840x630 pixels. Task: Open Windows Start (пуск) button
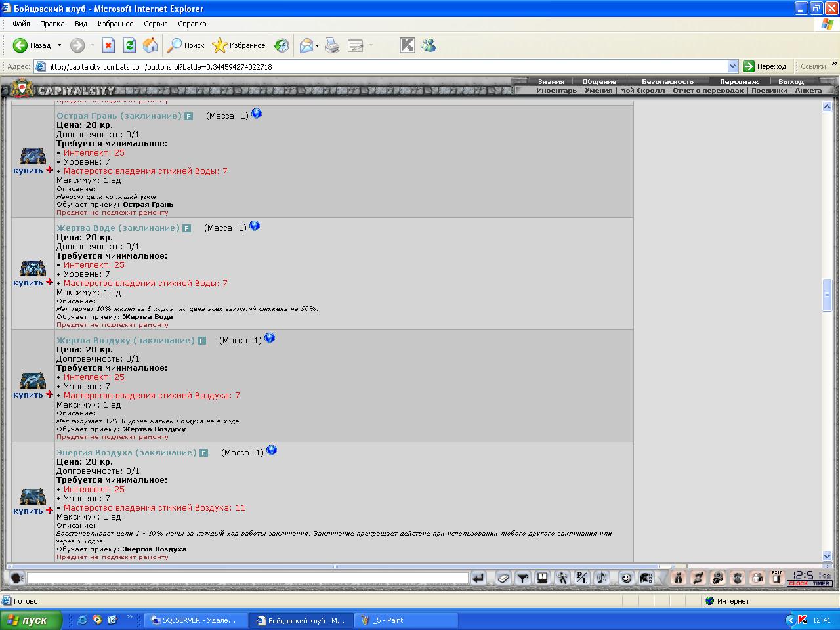[x=31, y=620]
